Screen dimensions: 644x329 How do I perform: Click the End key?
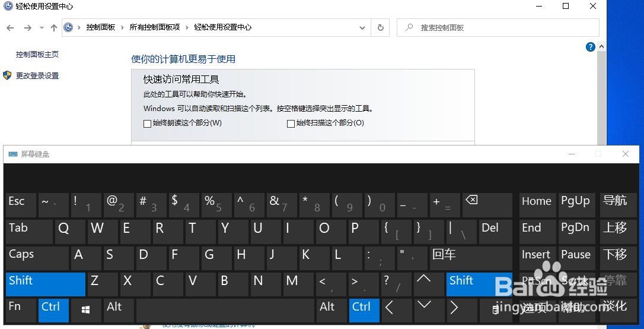(x=538, y=231)
